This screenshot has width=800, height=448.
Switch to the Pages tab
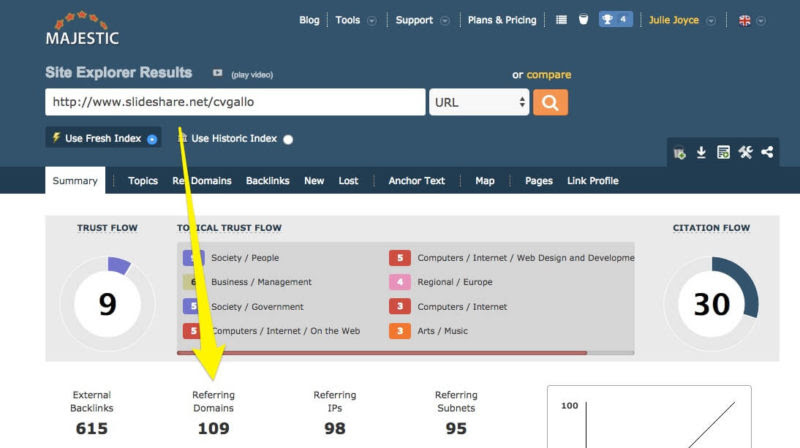click(x=539, y=181)
